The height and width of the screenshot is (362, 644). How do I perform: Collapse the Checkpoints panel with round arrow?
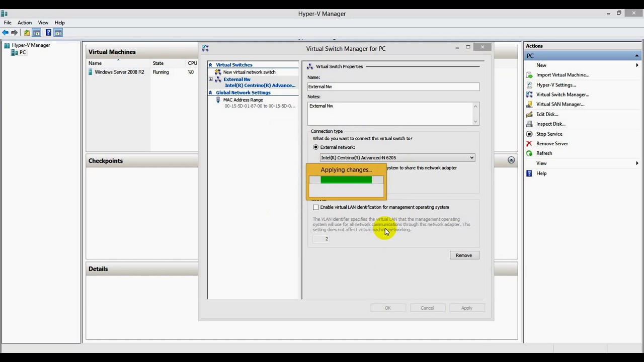tap(511, 160)
